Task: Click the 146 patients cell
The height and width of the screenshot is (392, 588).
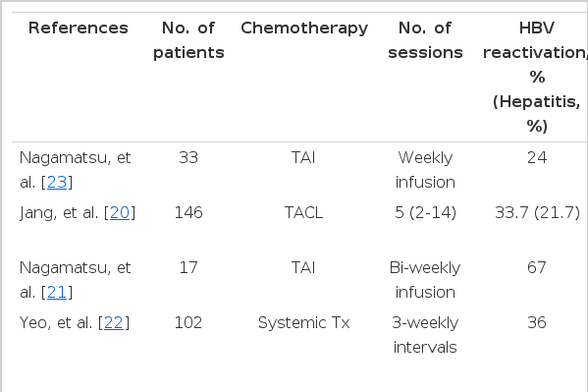Action: tap(188, 213)
